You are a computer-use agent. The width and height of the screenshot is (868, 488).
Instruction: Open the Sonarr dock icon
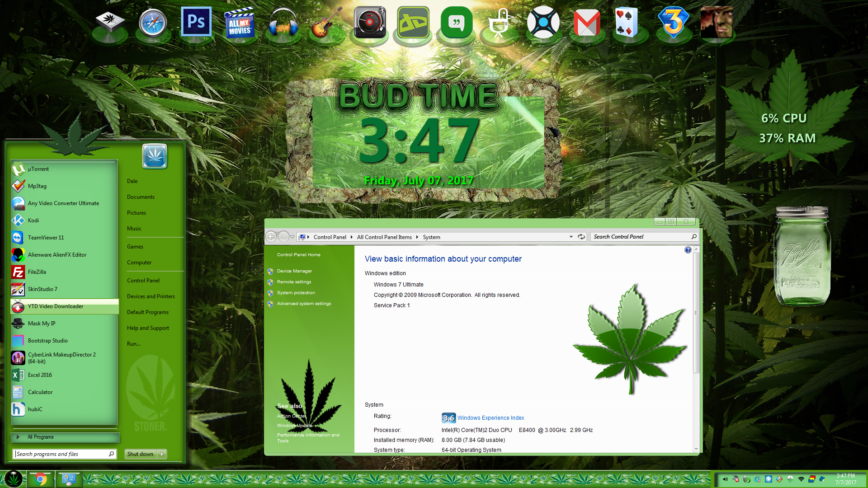click(x=543, y=23)
